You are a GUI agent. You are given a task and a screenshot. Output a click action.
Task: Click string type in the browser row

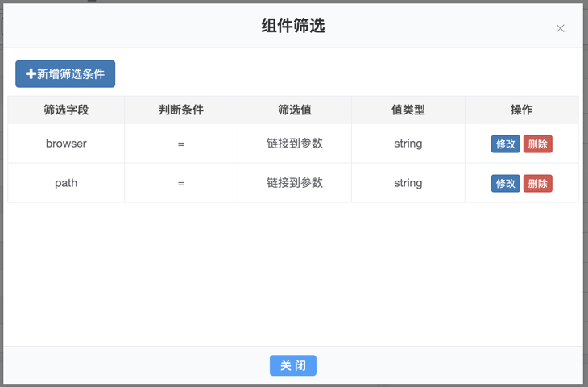click(408, 144)
